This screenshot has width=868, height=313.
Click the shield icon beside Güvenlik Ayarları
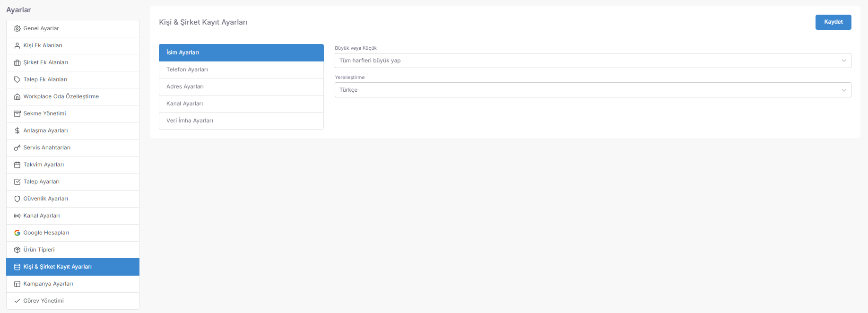pyautogui.click(x=17, y=199)
